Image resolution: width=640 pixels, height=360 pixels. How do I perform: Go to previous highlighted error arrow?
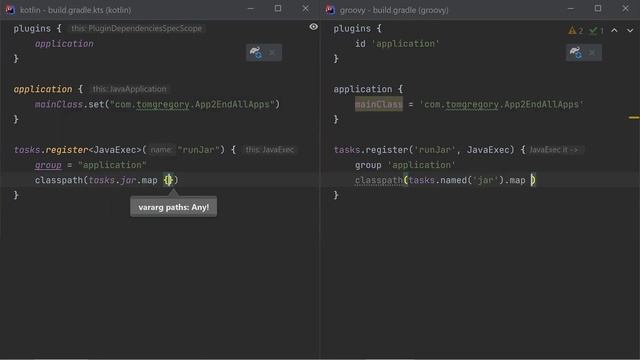click(614, 31)
